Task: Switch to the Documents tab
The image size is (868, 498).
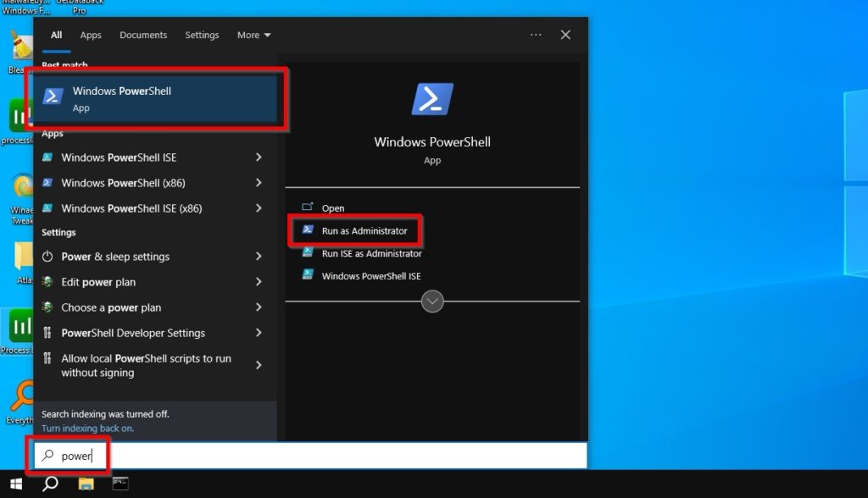Action: click(142, 35)
